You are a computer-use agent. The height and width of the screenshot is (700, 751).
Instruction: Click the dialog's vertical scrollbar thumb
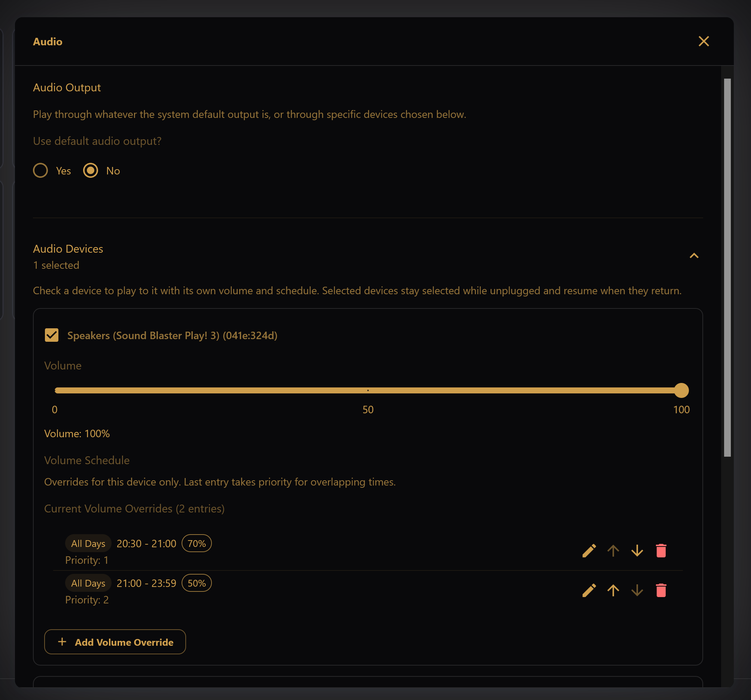pos(727,267)
